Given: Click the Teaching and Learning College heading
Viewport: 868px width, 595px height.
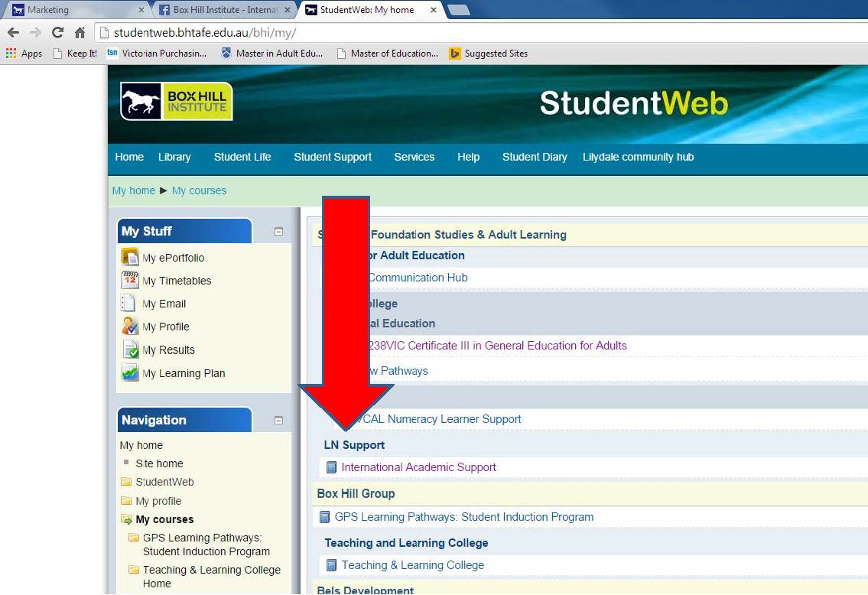Looking at the screenshot, I should tap(406, 543).
